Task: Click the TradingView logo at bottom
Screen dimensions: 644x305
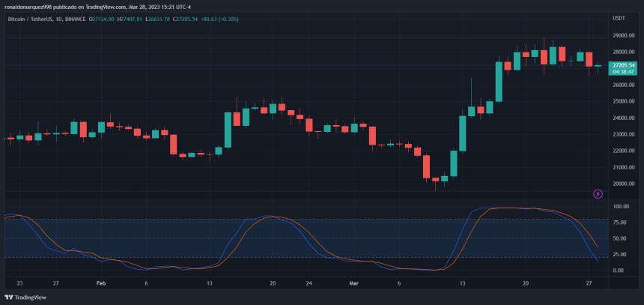Action: (25, 298)
